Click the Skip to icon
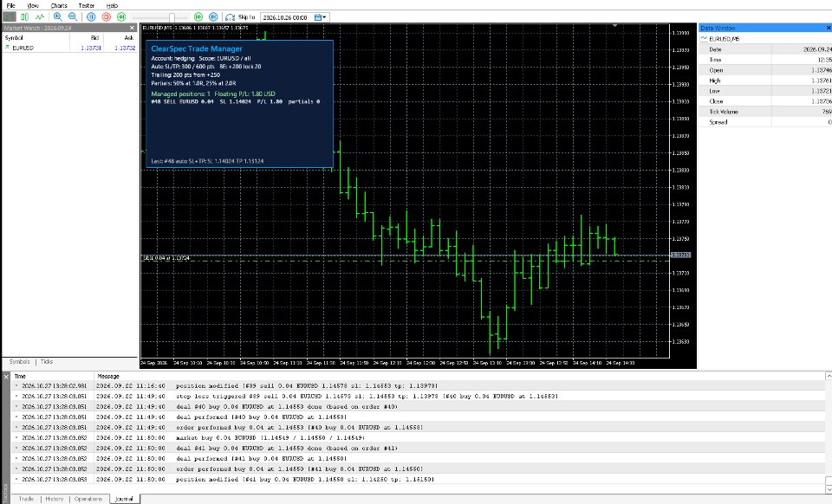The height and width of the screenshot is (504, 832). click(230, 17)
